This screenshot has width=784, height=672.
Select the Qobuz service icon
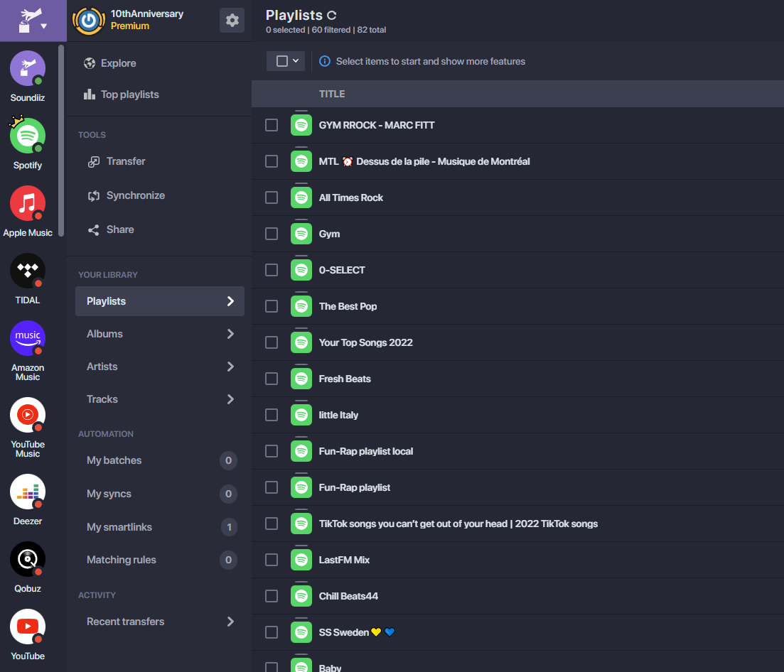[x=28, y=560]
